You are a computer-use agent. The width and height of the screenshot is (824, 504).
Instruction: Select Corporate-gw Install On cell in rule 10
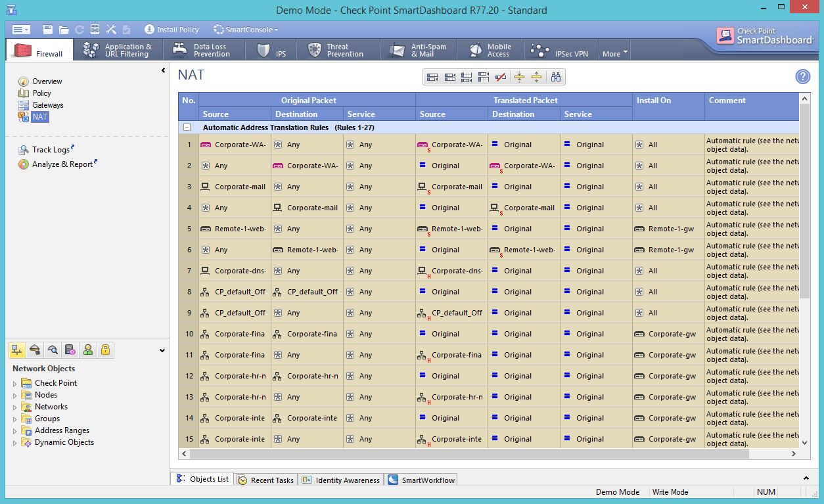click(x=668, y=334)
